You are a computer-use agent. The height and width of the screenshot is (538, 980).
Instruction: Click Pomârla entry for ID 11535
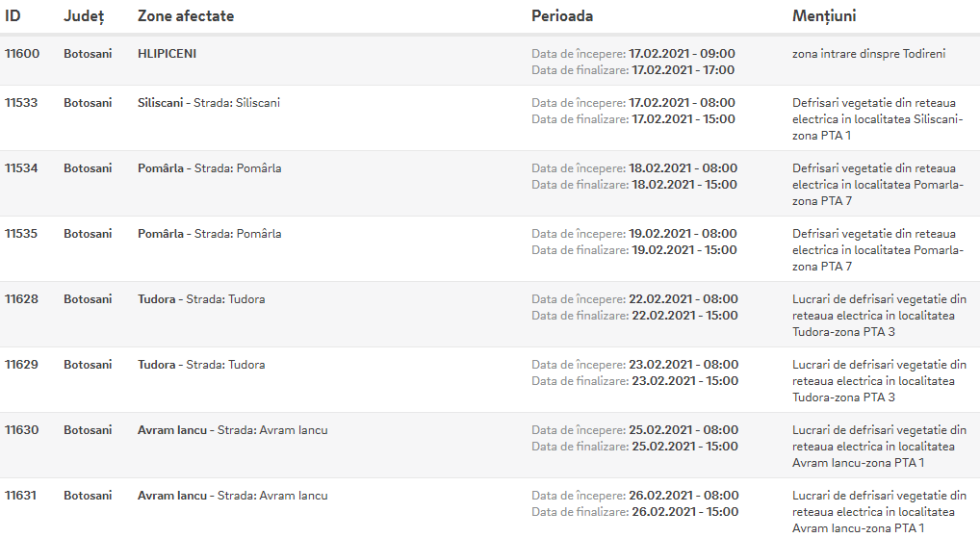209,234
